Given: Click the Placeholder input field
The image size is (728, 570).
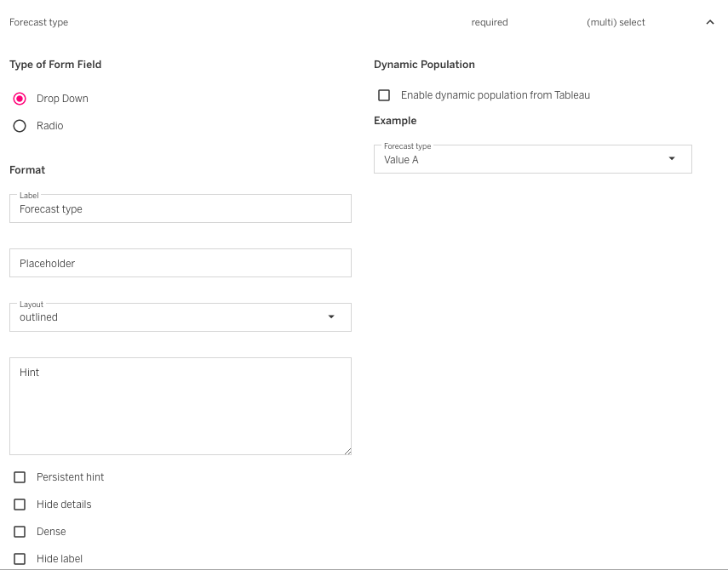Looking at the screenshot, I should pyautogui.click(x=180, y=264).
